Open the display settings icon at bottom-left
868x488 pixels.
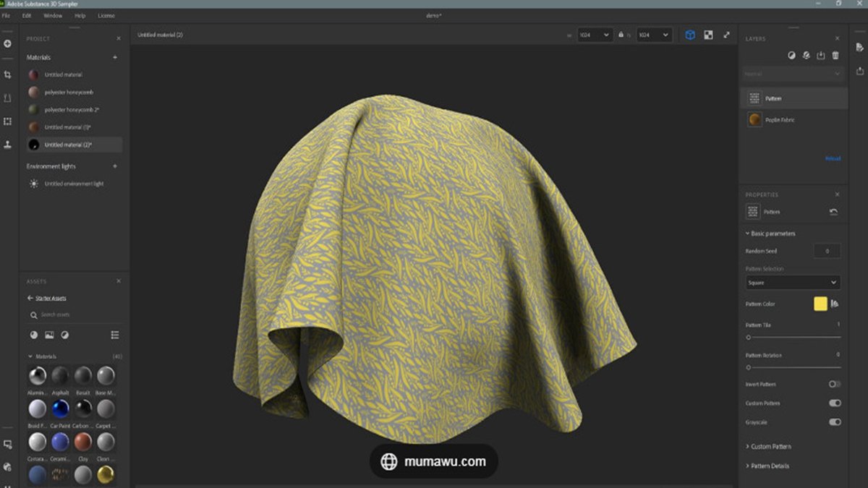click(x=7, y=445)
